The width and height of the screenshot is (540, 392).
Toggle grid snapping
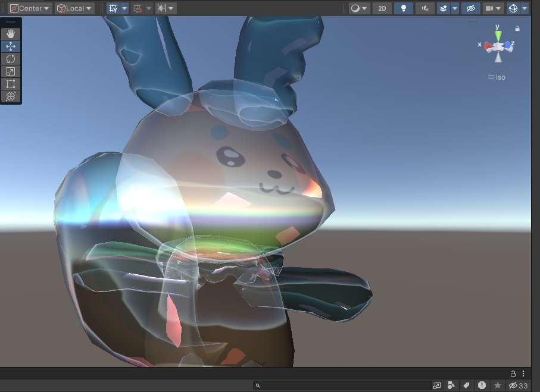point(138,8)
